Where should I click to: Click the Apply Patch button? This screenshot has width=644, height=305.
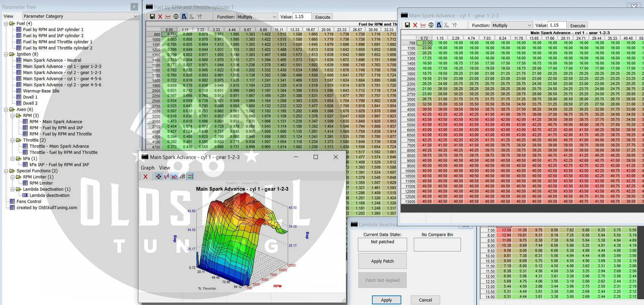tap(382, 261)
